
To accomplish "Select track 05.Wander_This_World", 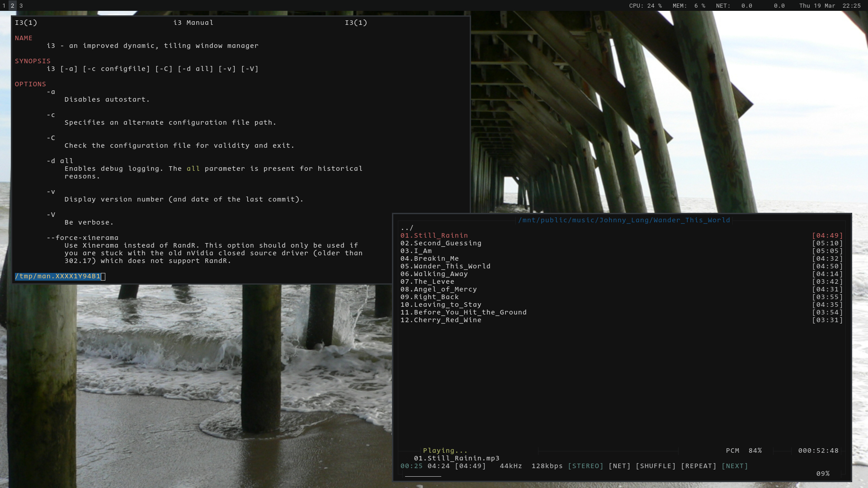I will (445, 266).
